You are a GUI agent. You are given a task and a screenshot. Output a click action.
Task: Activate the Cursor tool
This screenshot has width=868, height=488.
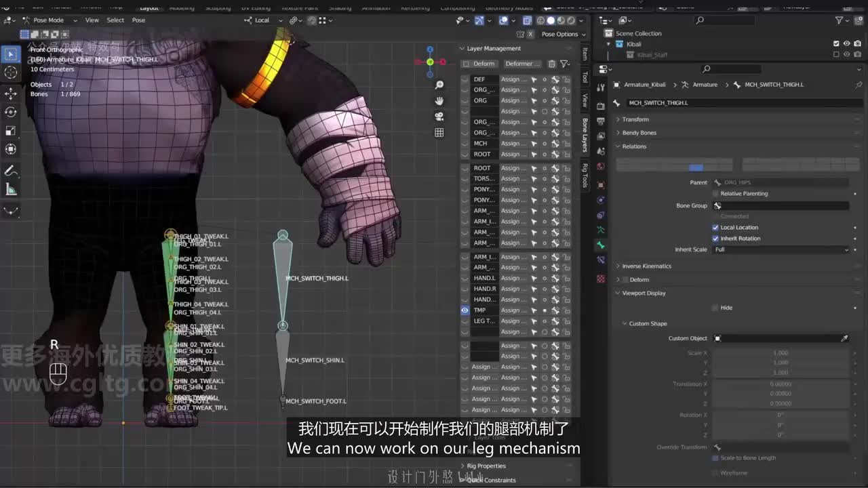pyautogui.click(x=11, y=73)
